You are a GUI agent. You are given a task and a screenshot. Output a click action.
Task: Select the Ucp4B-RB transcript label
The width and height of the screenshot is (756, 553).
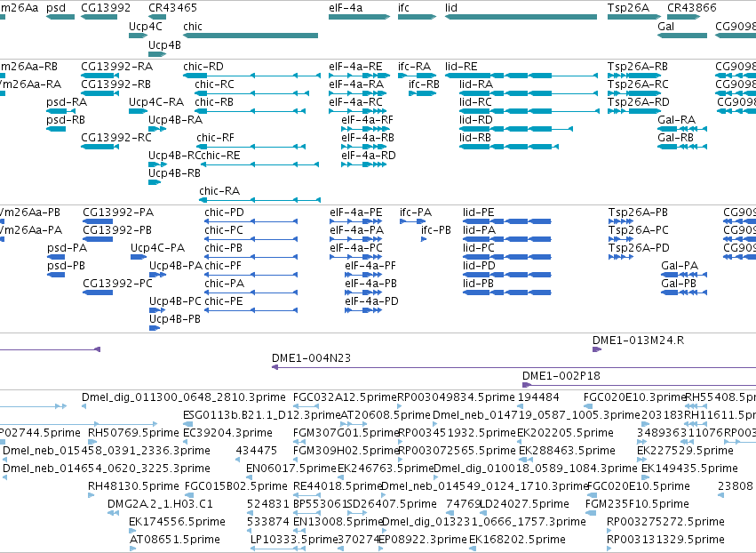click(174, 173)
